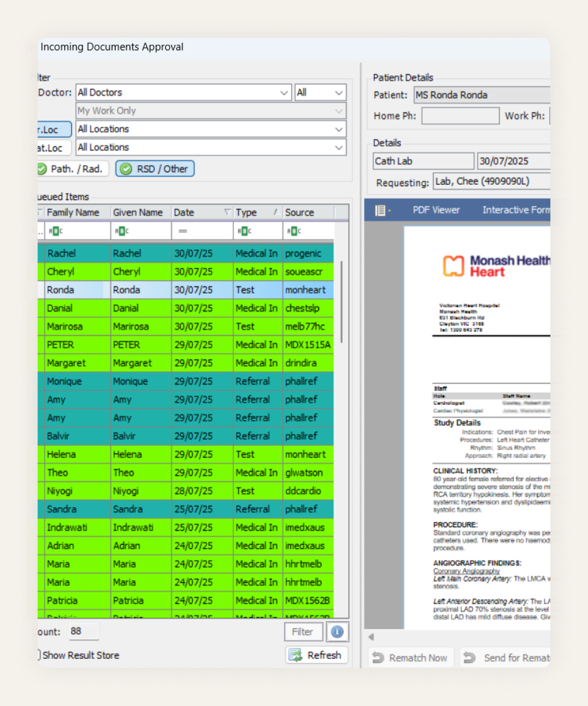Screen dimensions: 588x706
Task: Select the soueascr source cell
Action: click(x=308, y=272)
